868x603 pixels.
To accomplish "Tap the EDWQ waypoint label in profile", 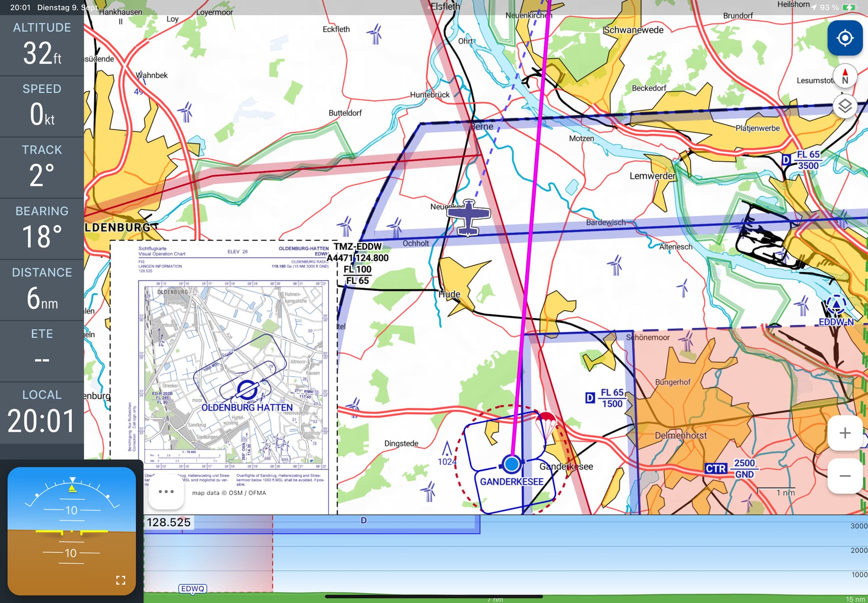I will pyautogui.click(x=193, y=589).
